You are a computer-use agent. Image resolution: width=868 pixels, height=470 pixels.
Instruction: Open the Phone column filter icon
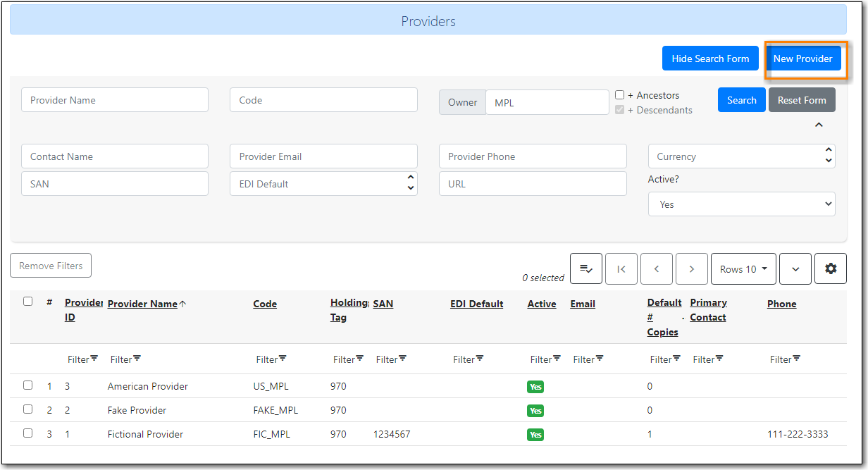pyautogui.click(x=796, y=359)
